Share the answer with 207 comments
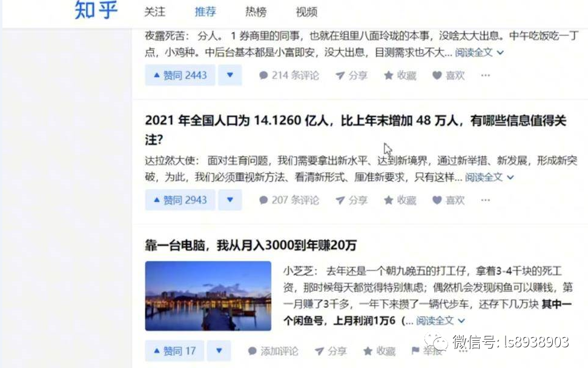This screenshot has width=588, height=368. (x=351, y=200)
